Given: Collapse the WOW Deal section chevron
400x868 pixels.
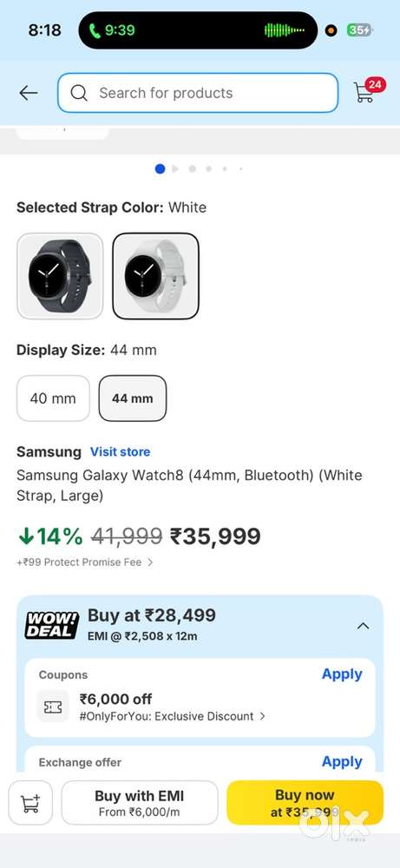Looking at the screenshot, I should 363,626.
